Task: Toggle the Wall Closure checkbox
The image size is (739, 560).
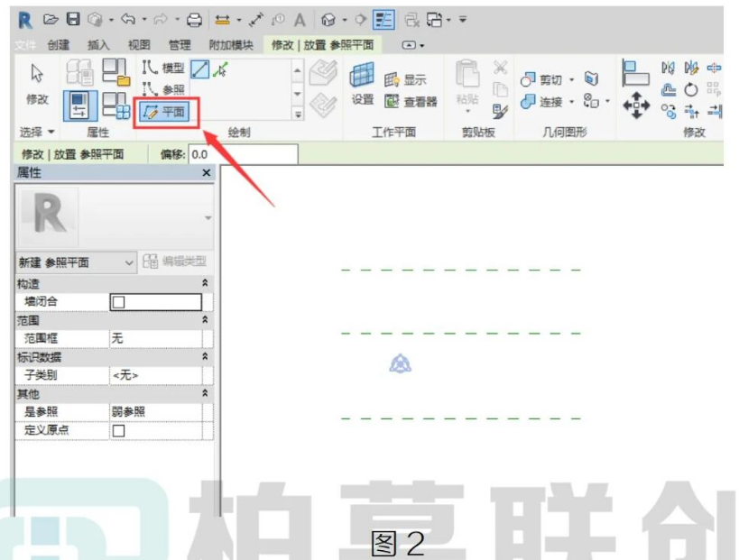Action: click(x=119, y=302)
